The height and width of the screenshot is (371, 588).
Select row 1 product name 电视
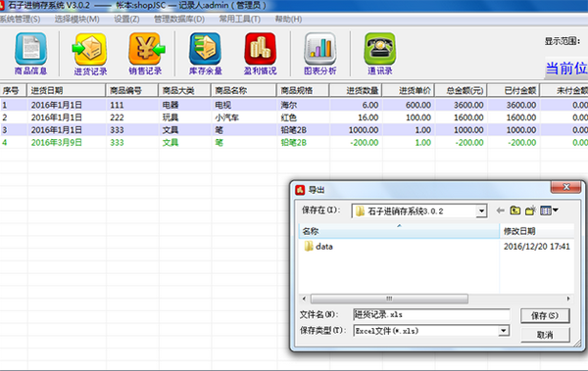[x=223, y=105]
